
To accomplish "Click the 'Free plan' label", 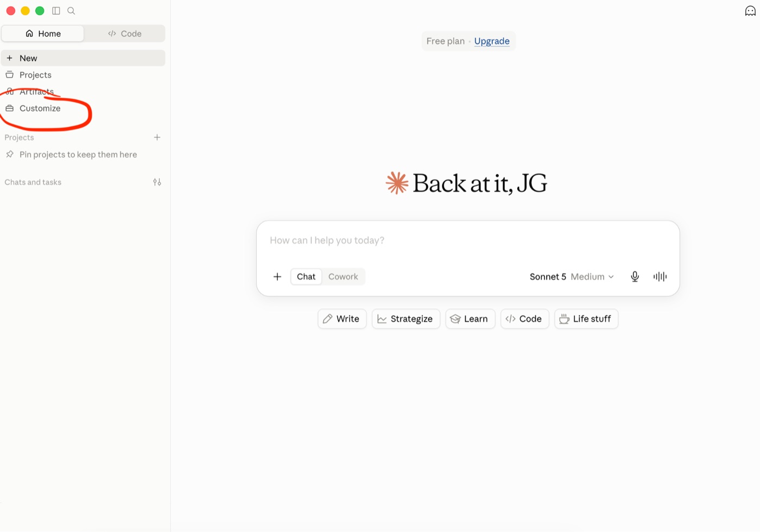I will [x=446, y=41].
